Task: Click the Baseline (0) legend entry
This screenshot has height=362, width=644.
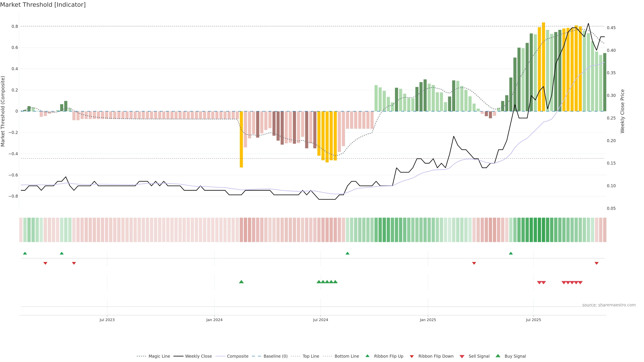Action: pyautogui.click(x=276, y=356)
